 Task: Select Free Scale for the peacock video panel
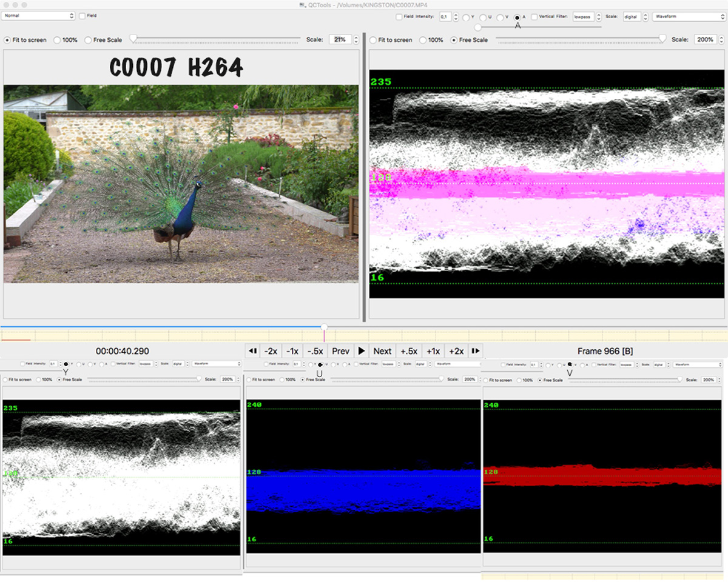[x=88, y=40]
